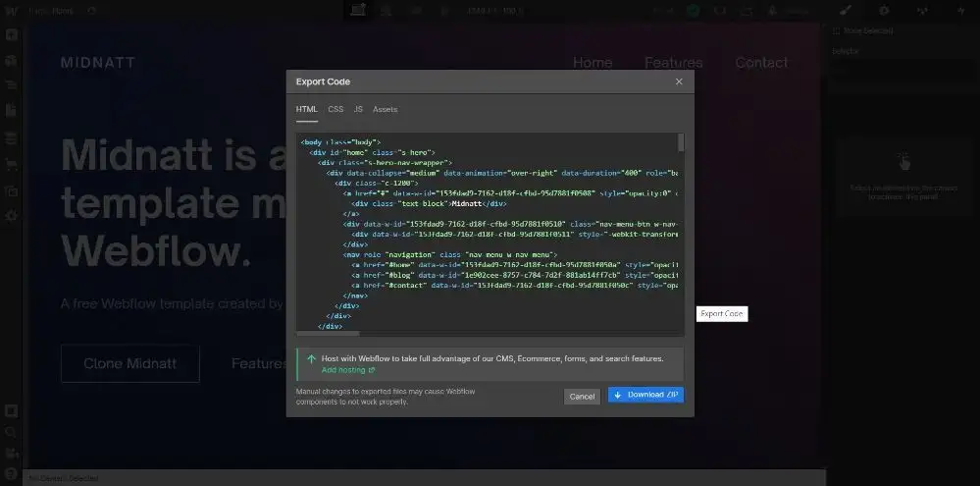Viewport: 980px width, 486px height.
Task: Open the Style panel brush icon
Action: 845,11
